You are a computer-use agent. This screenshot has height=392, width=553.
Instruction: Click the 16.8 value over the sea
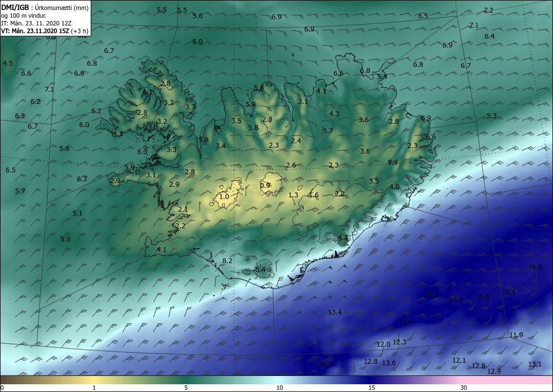coord(535,267)
